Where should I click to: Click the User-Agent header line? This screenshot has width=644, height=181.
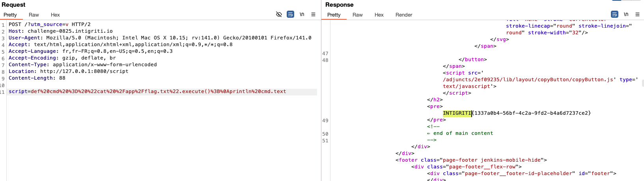pos(160,38)
